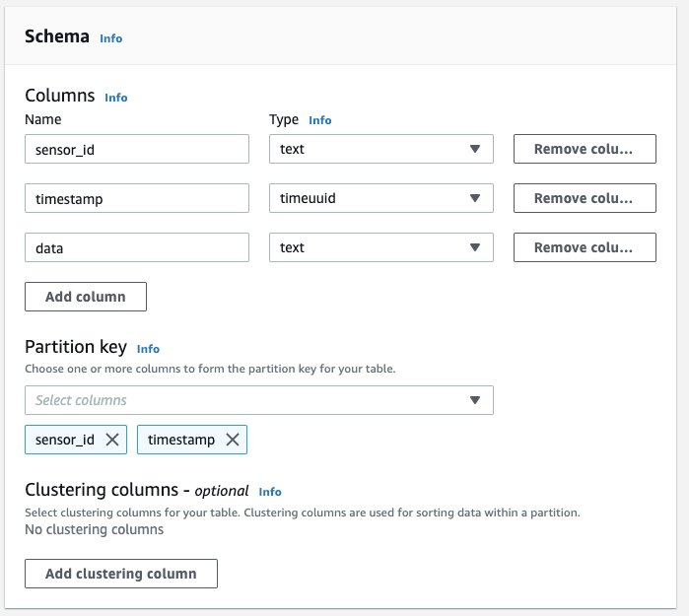Remove sensor_id from partition key using its X
Screen dimensions: 689x616
112,440
